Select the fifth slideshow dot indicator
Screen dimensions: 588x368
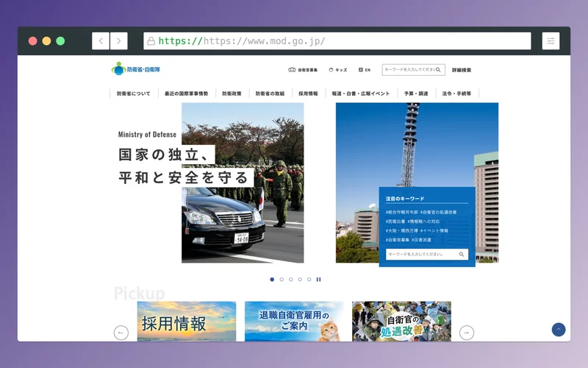click(309, 280)
